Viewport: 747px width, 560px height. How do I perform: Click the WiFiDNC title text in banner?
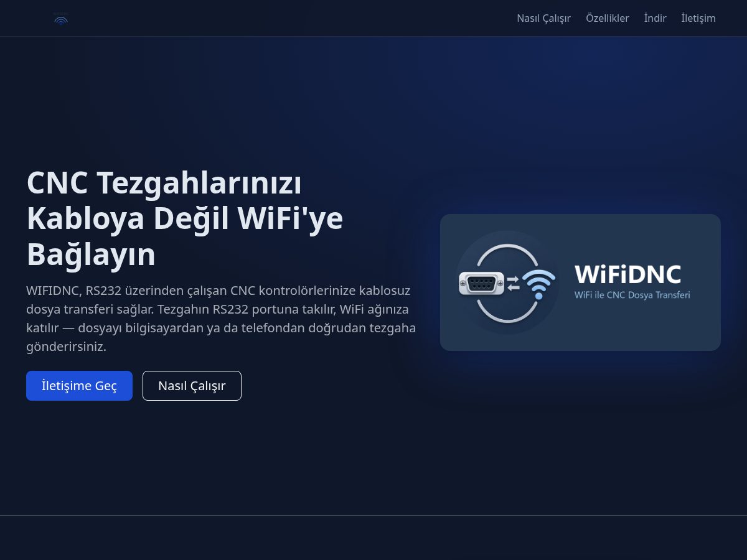point(627,274)
